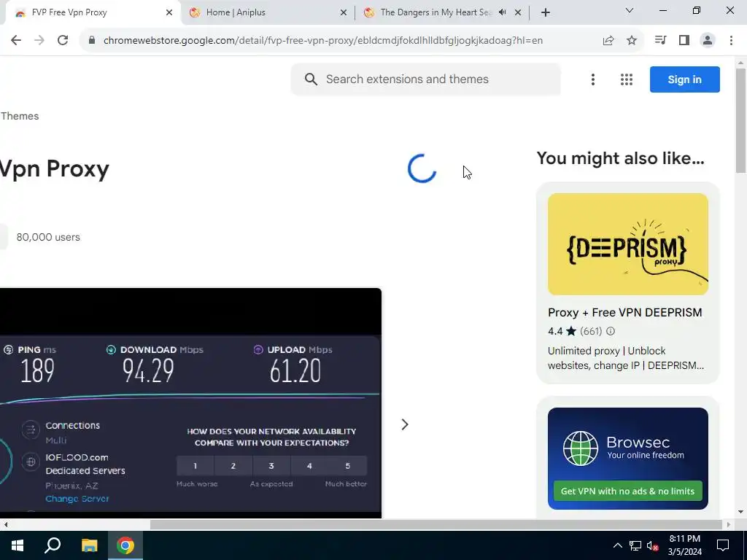Close The Dangers in My Heart tab
The height and width of the screenshot is (560, 747).
point(518,12)
